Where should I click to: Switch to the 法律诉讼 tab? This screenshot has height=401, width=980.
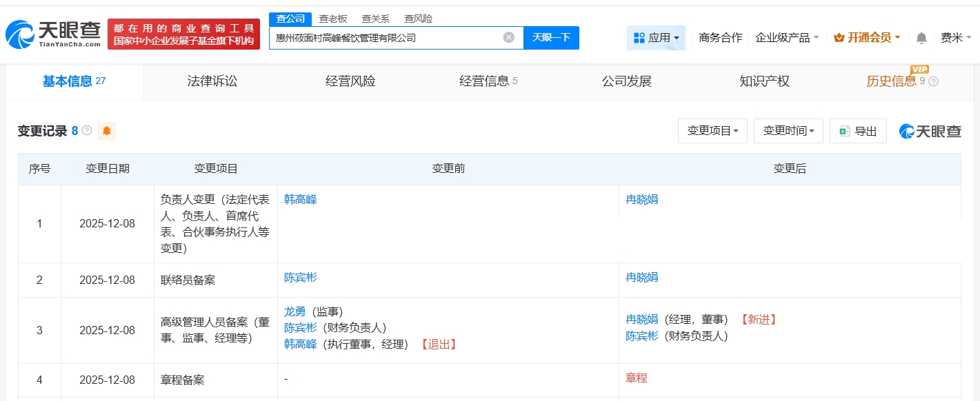[x=212, y=81]
